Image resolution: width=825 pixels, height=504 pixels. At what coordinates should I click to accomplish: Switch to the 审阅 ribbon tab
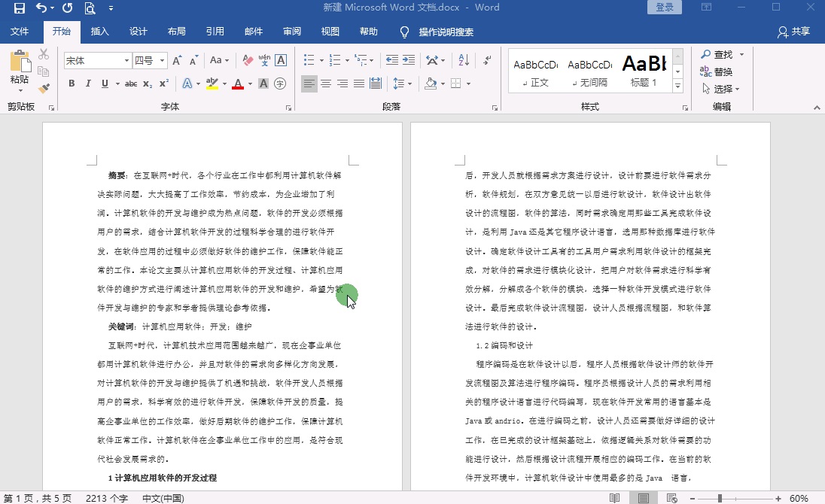tap(292, 32)
